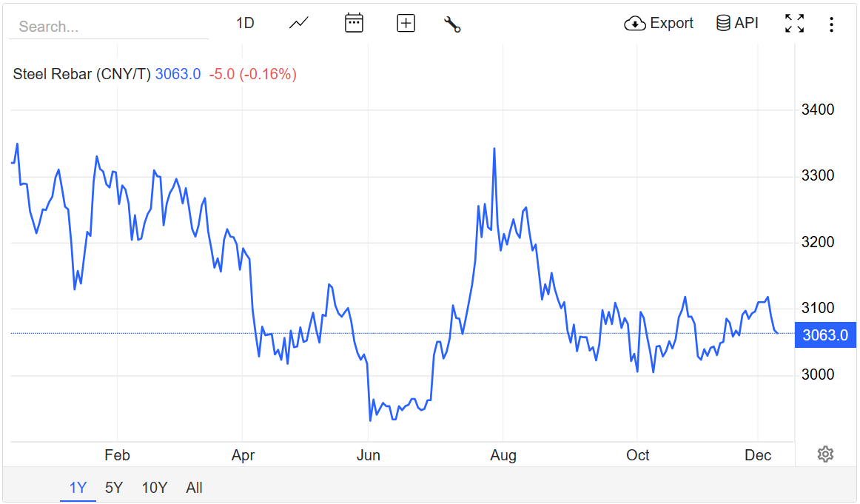Image resolution: width=860 pixels, height=504 pixels.
Task: Show All historical data range
Action: point(195,488)
